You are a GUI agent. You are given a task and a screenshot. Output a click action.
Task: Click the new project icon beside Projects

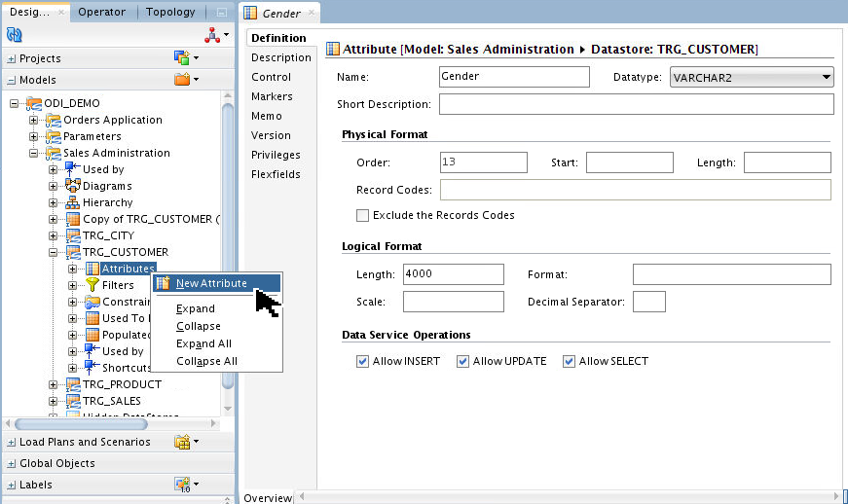[182, 57]
